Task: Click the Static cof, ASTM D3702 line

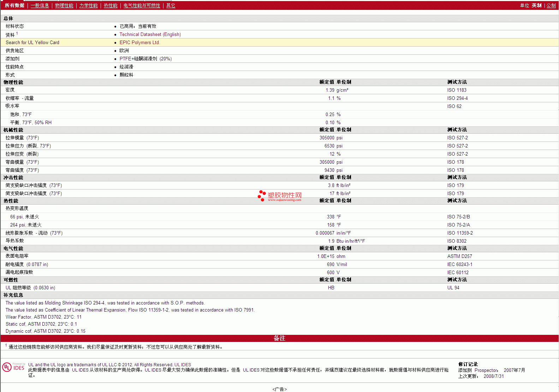Action: coord(41,324)
